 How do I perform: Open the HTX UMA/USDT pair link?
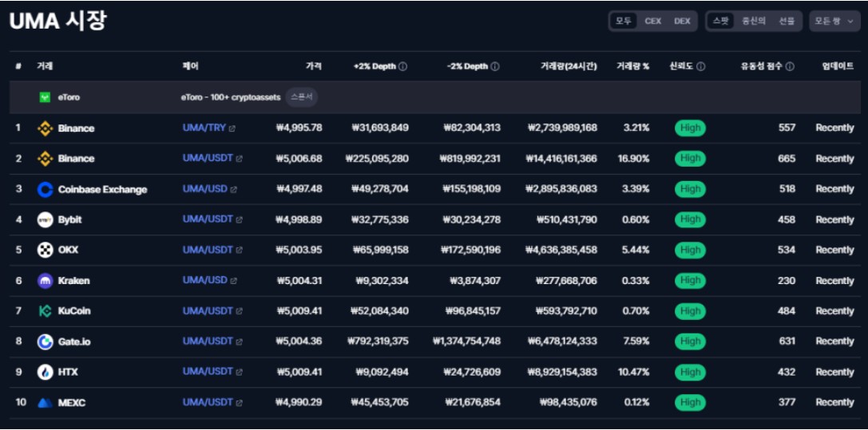(x=208, y=372)
